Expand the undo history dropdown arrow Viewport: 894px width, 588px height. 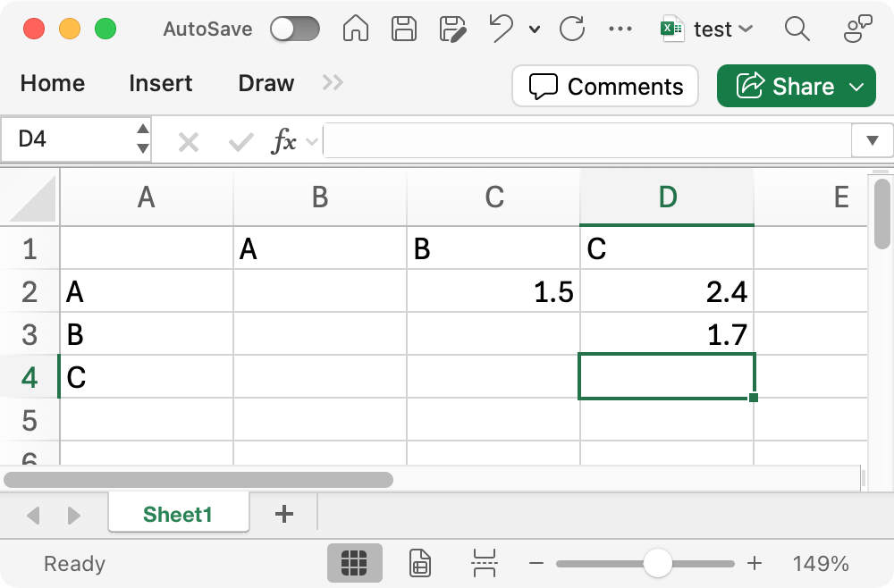pyautogui.click(x=535, y=29)
